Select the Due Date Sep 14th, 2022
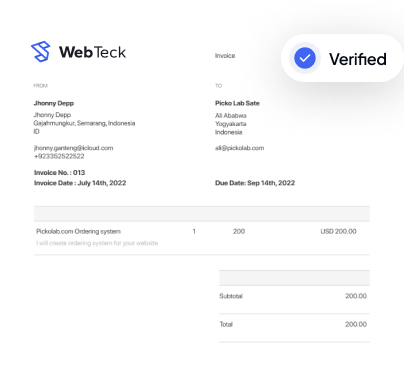This screenshot has width=404, height=382. (x=255, y=183)
